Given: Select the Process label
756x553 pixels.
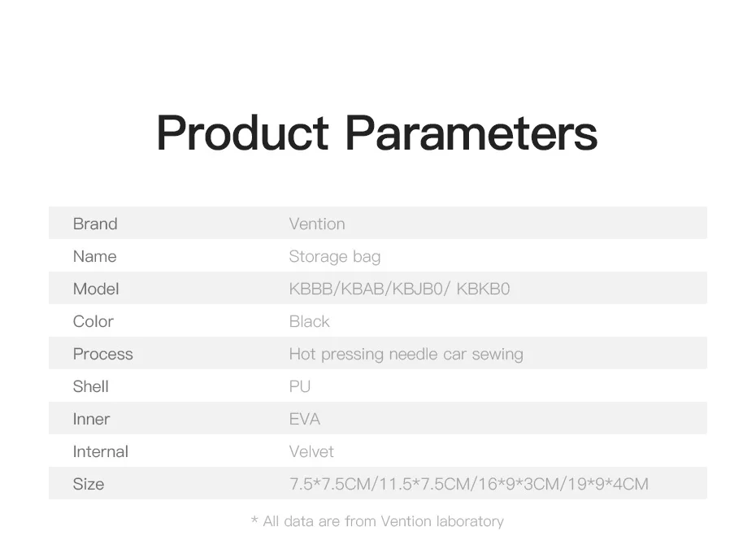Looking at the screenshot, I should coord(102,355).
